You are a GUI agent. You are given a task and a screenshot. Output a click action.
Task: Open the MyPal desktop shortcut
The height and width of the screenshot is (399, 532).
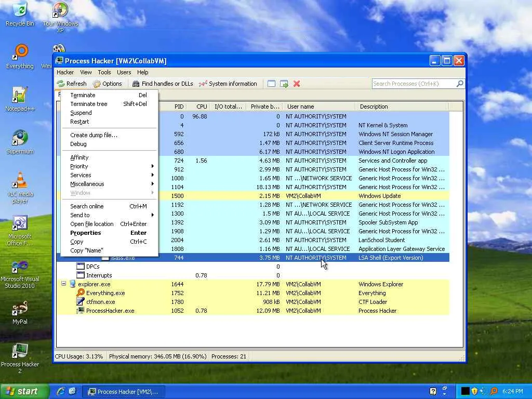tap(20, 312)
